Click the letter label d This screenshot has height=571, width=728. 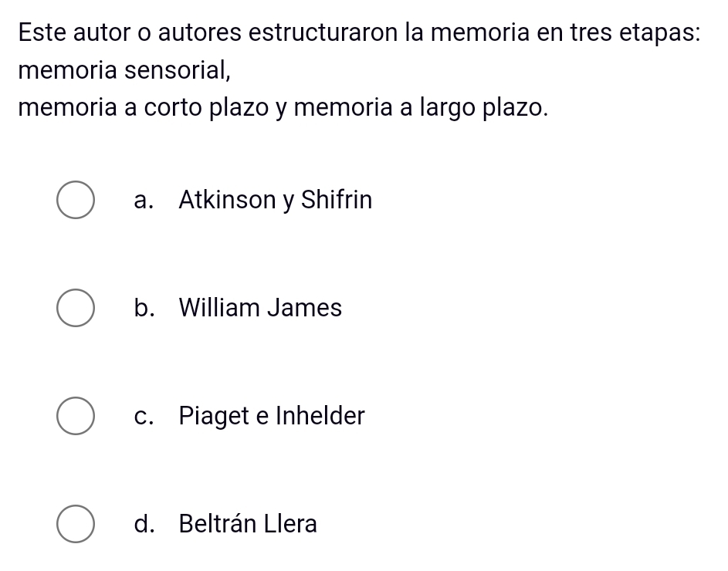tap(142, 524)
